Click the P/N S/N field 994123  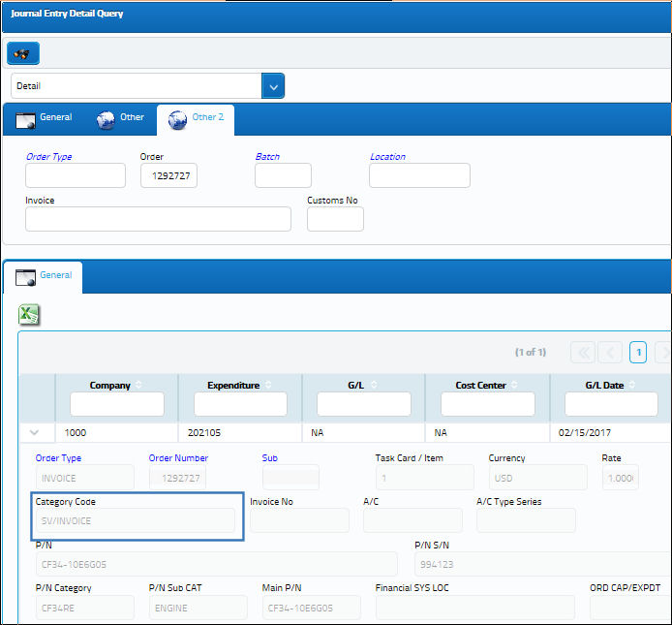pos(542,564)
